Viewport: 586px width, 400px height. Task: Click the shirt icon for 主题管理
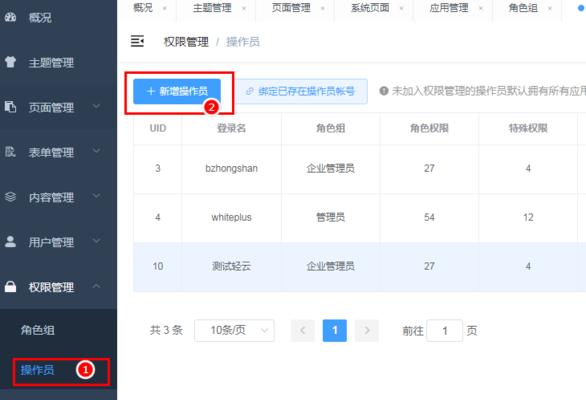pos(10,62)
